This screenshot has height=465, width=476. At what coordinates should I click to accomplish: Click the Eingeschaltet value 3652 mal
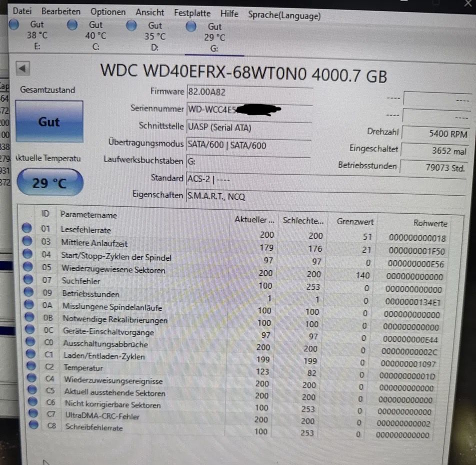tap(434, 151)
